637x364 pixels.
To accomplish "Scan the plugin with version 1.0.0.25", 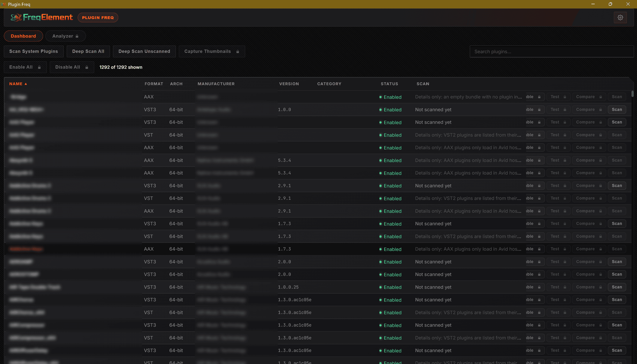I will [x=617, y=287].
